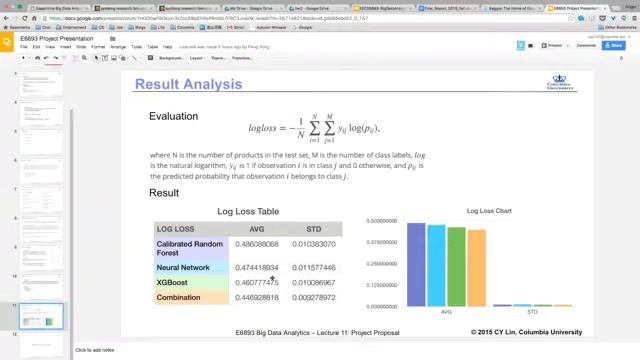The image size is (640, 360).
Task: Collapse the menus with the chevron icon
Action: click(x=621, y=58)
